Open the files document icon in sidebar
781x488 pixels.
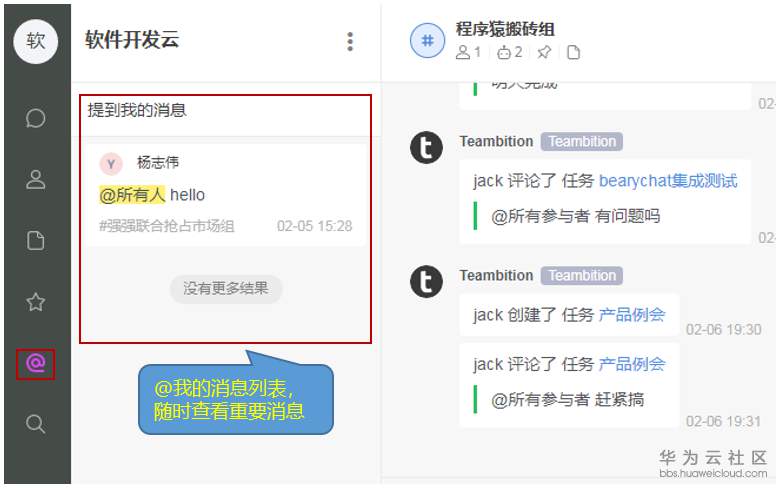pyautogui.click(x=35, y=241)
